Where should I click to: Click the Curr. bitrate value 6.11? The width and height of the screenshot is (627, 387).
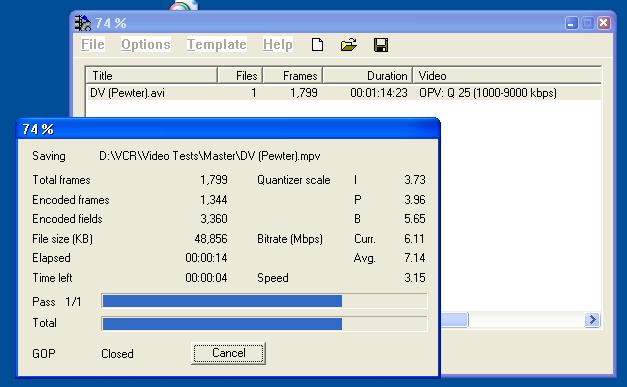point(414,239)
